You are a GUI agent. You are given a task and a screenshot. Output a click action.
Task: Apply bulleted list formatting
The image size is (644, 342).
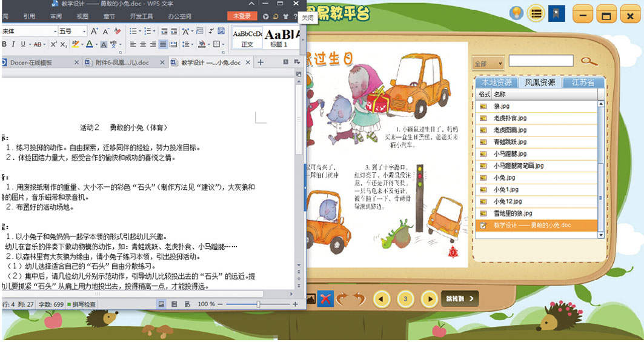[133, 32]
